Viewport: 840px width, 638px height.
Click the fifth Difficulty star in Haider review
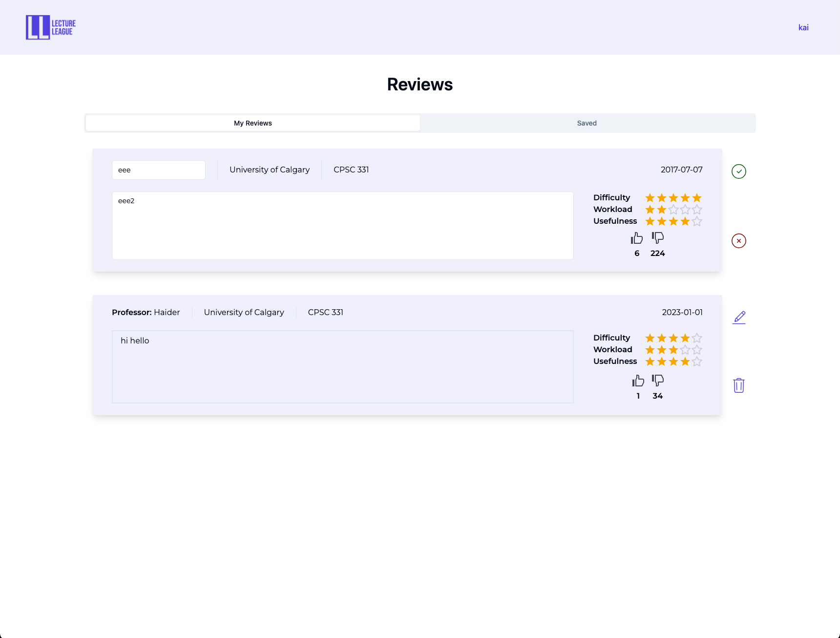697,338
